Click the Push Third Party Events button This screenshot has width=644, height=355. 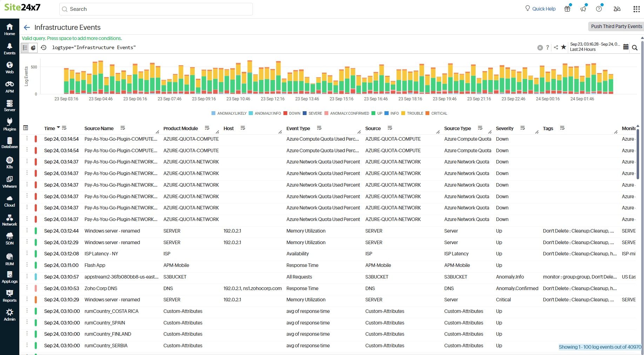click(x=616, y=26)
